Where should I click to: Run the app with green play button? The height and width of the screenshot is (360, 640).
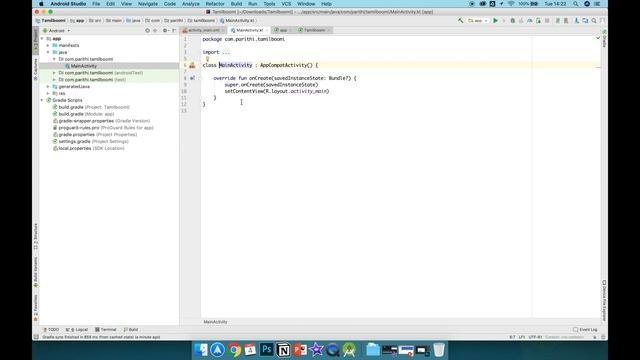(495, 20)
